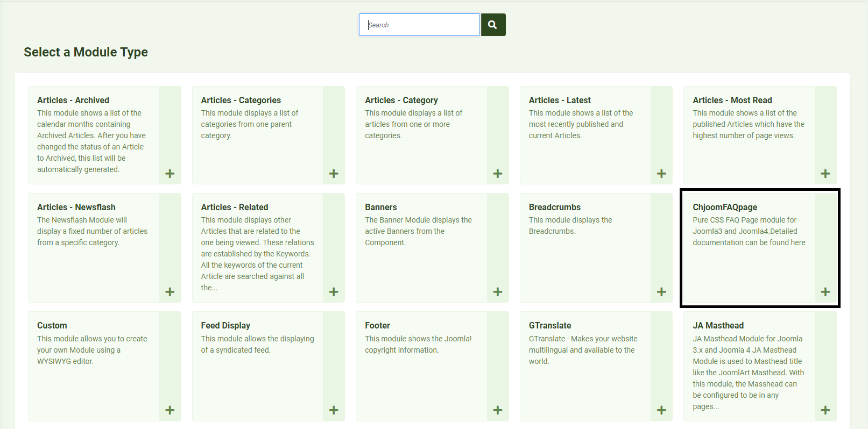Click 'This module shows the Joomla! copyright information' text

point(418,344)
